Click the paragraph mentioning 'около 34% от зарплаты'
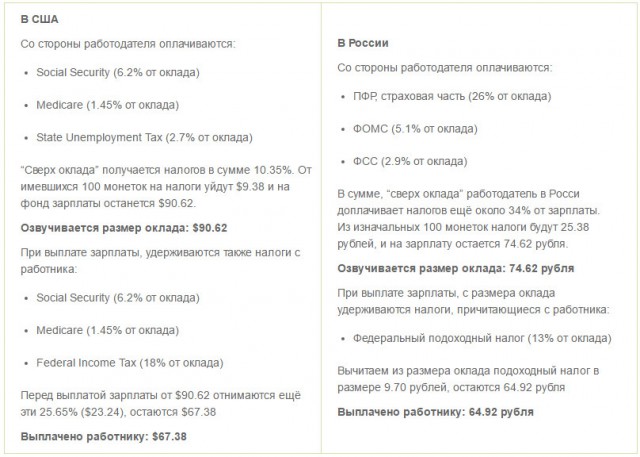 [x=469, y=219]
